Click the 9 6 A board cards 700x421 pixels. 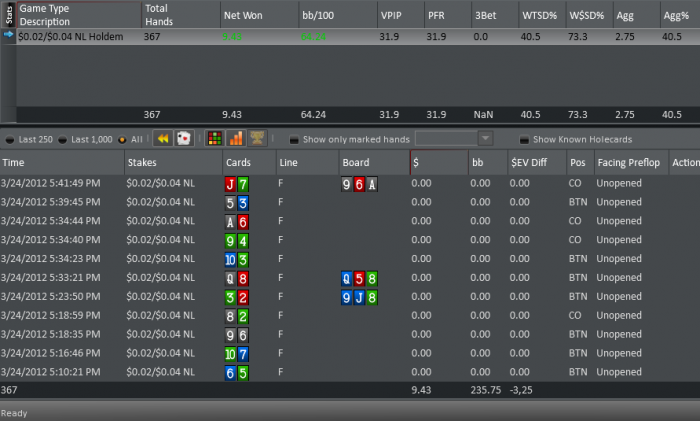[x=359, y=184]
